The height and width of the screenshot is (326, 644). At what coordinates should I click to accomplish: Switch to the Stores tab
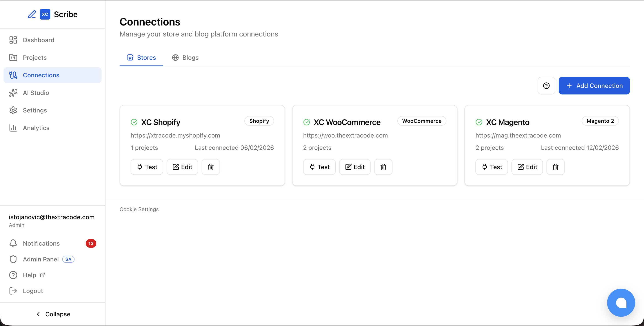(141, 58)
